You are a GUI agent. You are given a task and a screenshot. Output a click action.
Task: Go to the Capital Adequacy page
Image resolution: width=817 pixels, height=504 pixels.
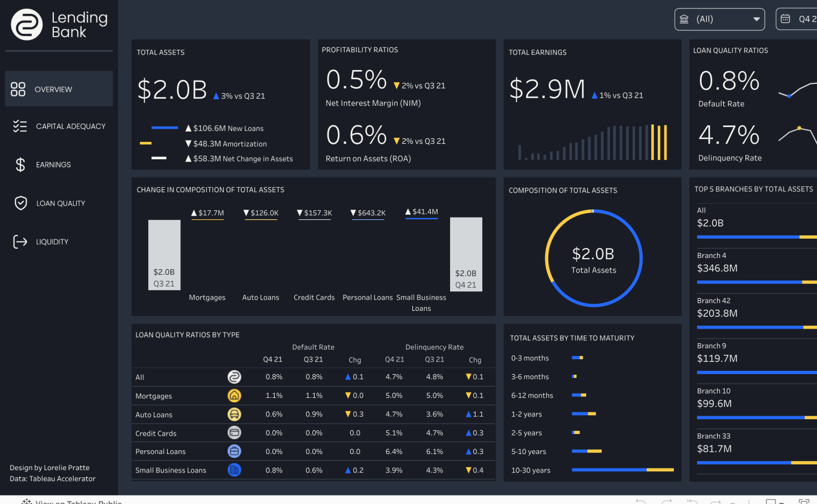(70, 127)
